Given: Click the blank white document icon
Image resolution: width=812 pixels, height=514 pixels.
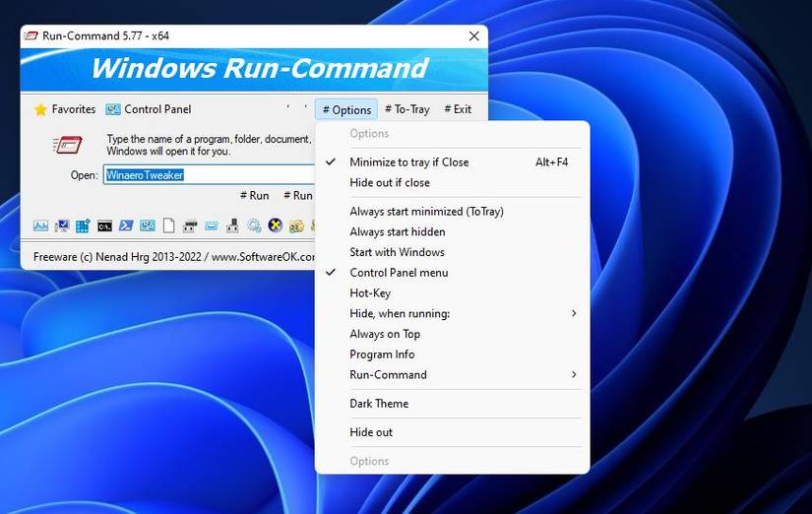Looking at the screenshot, I should click(x=169, y=225).
